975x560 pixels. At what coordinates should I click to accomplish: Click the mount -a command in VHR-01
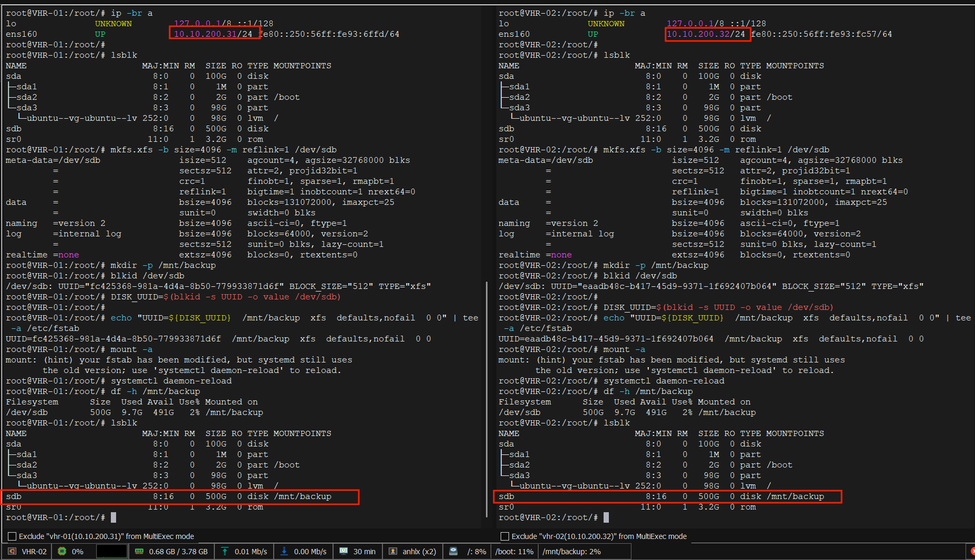click(x=131, y=349)
